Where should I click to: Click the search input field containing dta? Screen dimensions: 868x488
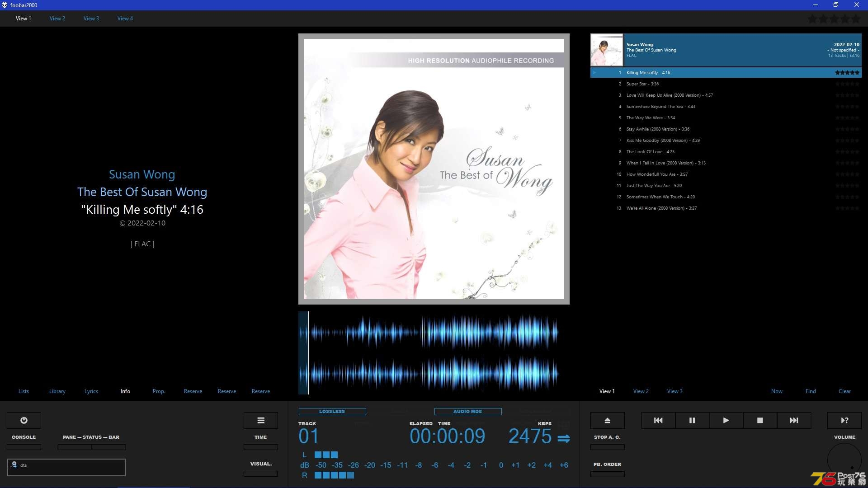coord(66,467)
